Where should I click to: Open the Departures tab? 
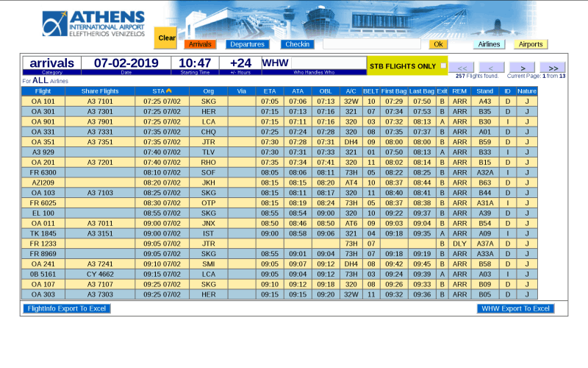click(x=245, y=44)
